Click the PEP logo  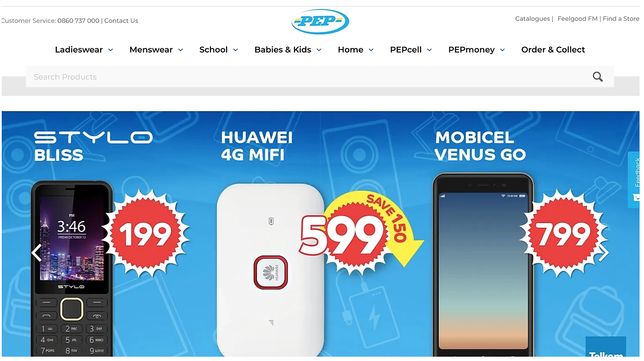coord(320,22)
